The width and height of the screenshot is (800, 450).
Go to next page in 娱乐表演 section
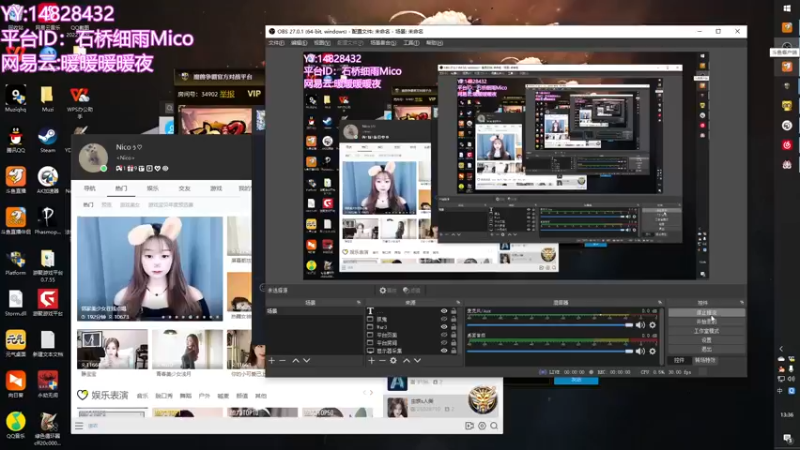(x=371, y=392)
